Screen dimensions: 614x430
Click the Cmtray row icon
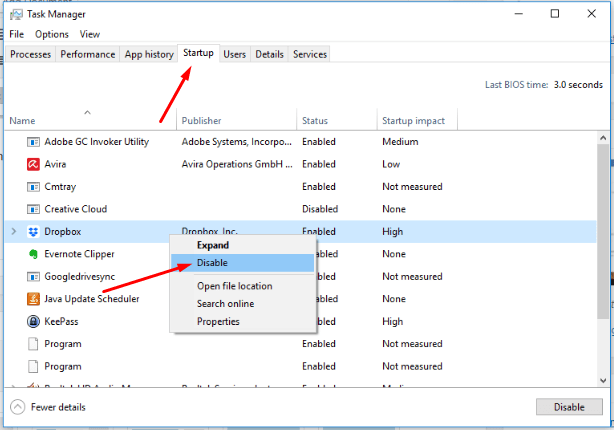click(x=33, y=187)
